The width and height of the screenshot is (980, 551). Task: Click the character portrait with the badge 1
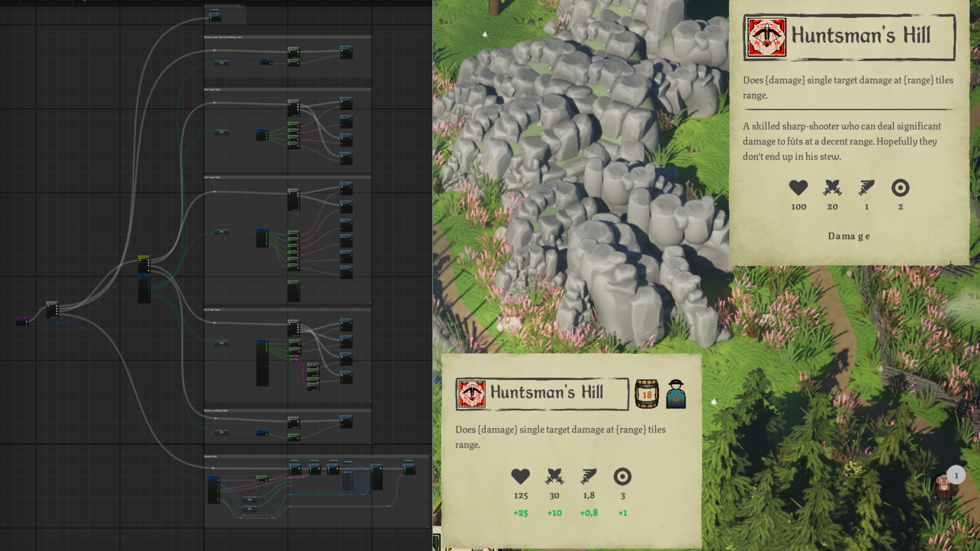click(944, 487)
